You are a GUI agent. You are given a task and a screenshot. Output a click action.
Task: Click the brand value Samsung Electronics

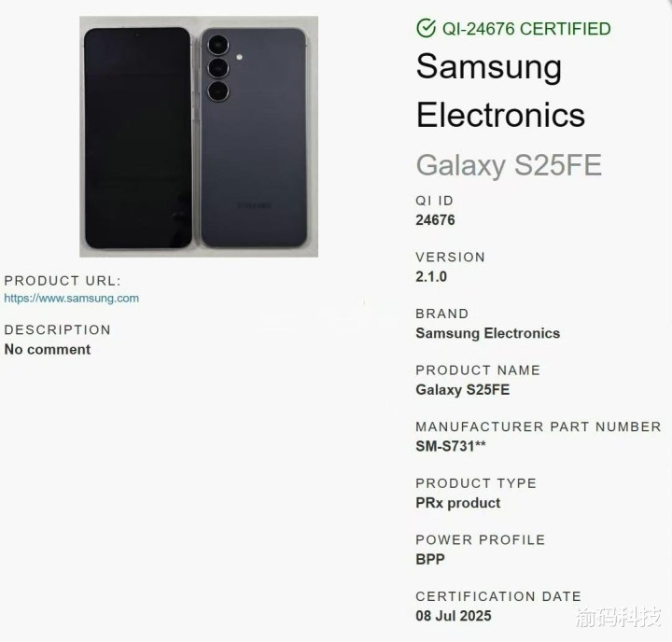[x=488, y=333]
